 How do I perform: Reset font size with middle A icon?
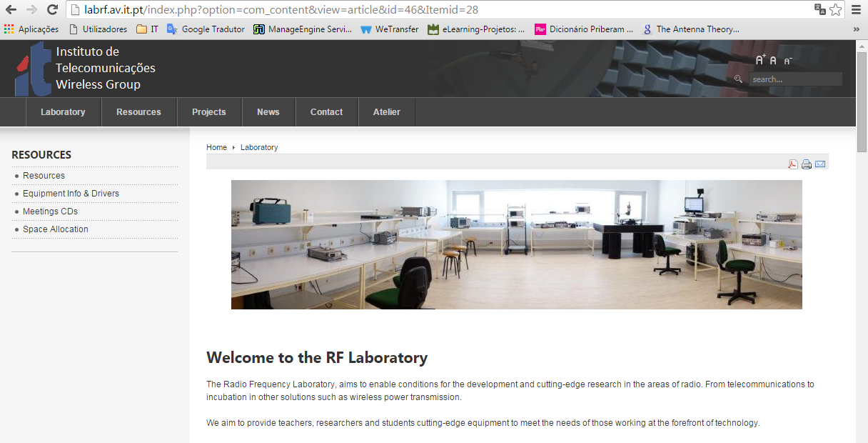coord(773,61)
